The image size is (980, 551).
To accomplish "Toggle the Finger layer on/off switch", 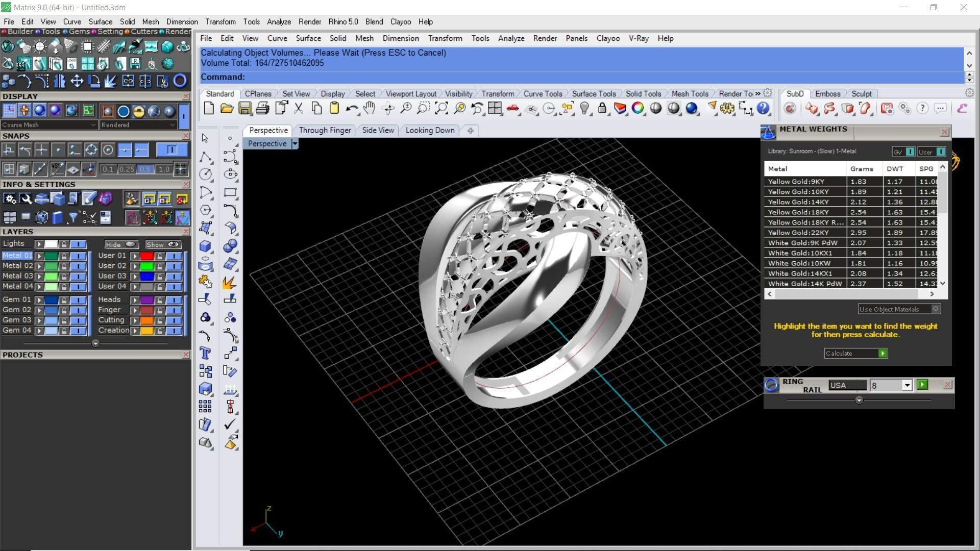I will pos(174,310).
